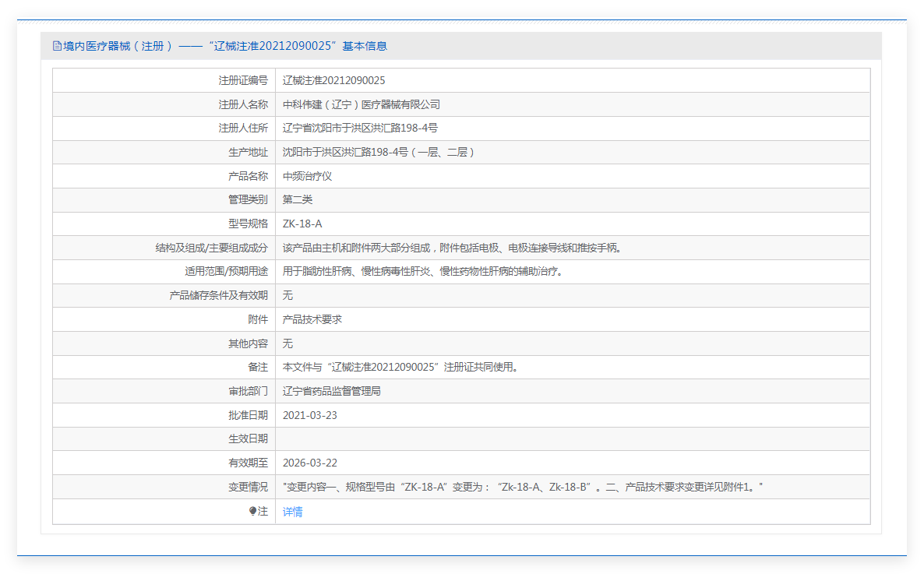Click the empty 生效日期 value cell
The image size is (924, 574).
pyautogui.click(x=572, y=438)
